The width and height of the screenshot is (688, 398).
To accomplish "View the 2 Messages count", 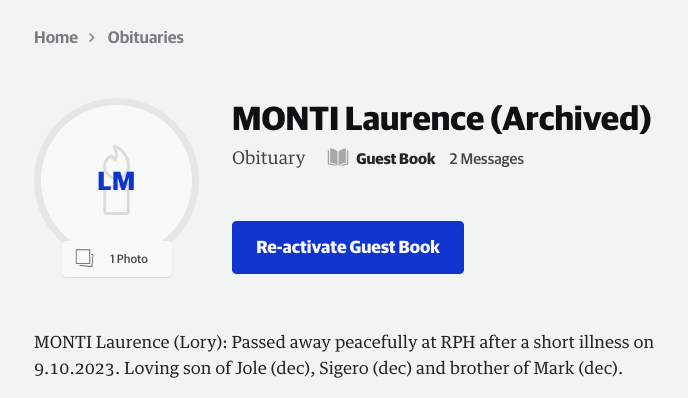I will click(x=486, y=159).
